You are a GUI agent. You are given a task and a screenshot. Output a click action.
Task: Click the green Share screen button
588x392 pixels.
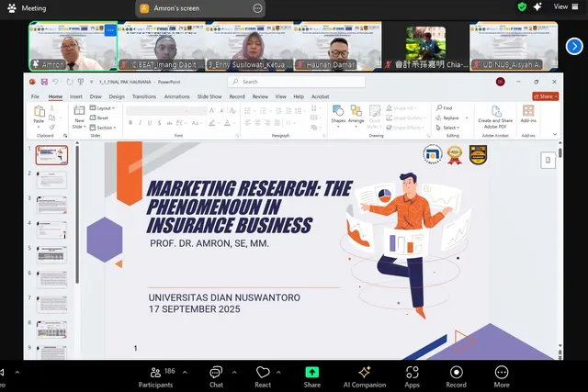tap(312, 377)
